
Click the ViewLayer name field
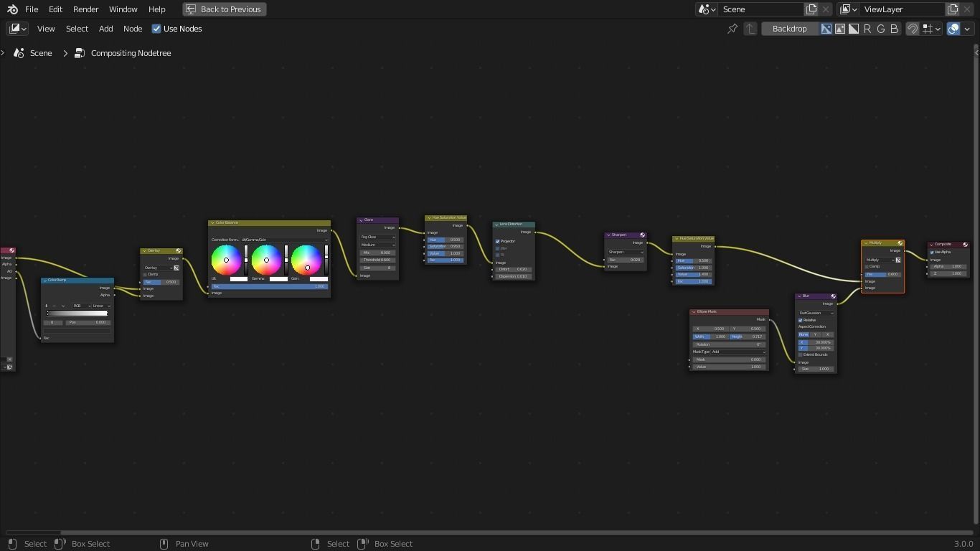903,9
